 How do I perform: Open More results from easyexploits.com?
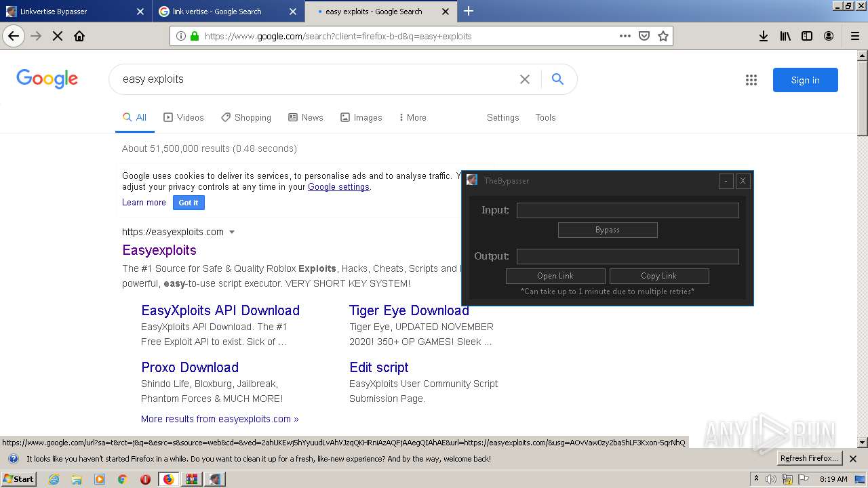point(220,419)
